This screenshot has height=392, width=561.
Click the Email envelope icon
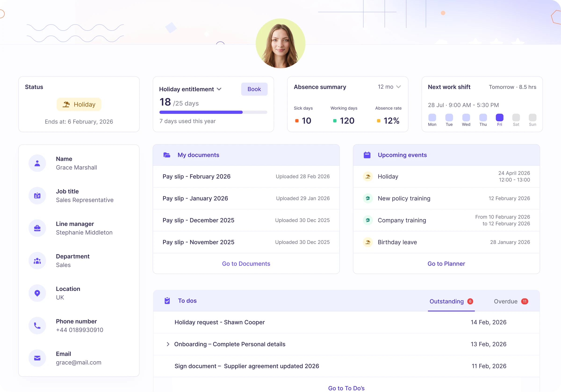click(x=37, y=358)
